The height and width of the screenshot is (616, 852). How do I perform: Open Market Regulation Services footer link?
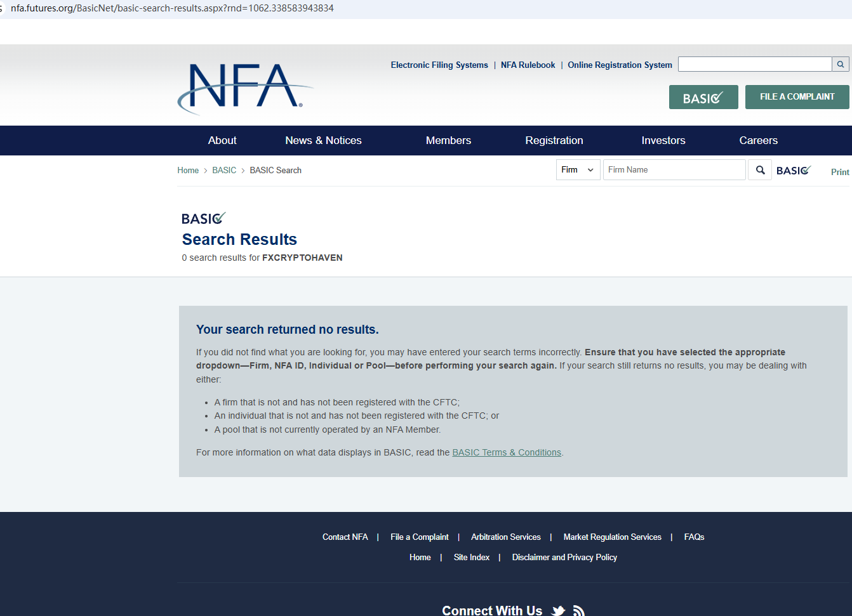(x=613, y=537)
